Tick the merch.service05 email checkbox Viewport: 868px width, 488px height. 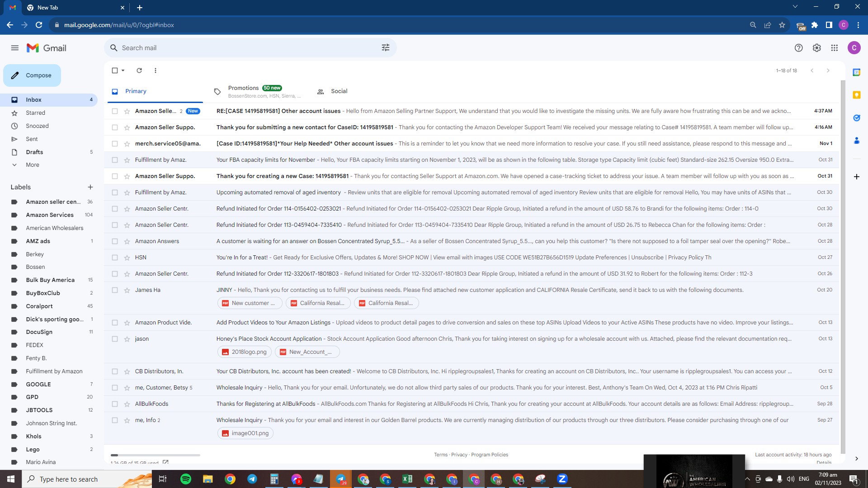click(x=115, y=144)
